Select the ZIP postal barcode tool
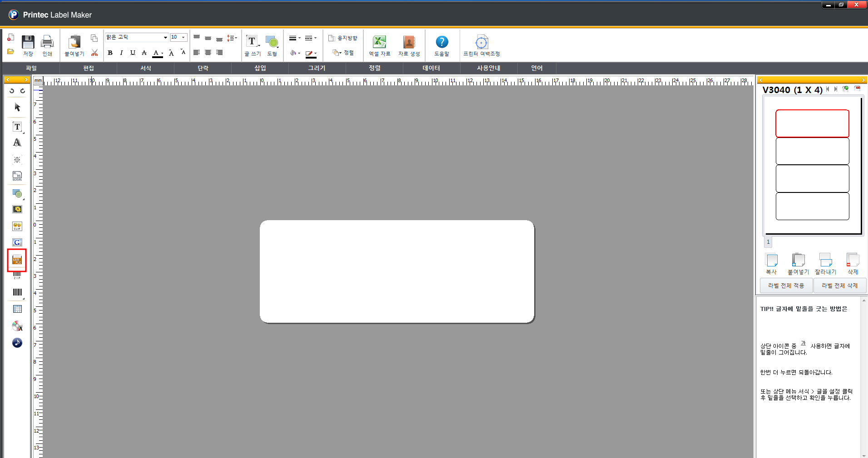The height and width of the screenshot is (458, 868). (x=17, y=276)
